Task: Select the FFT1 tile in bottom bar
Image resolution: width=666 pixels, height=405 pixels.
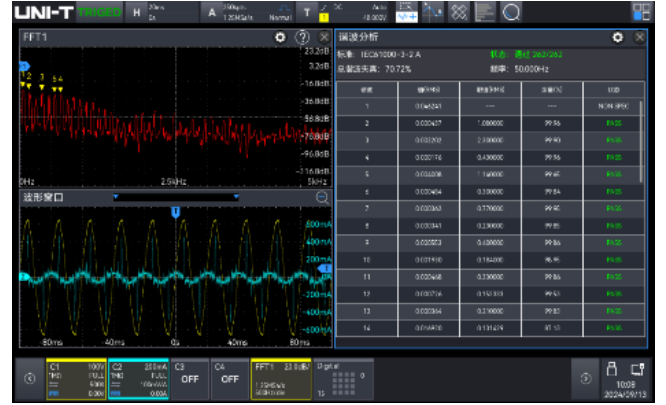Action: [279, 377]
